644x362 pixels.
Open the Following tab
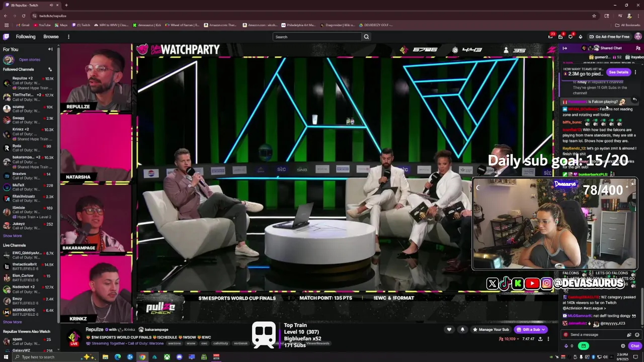pos(26,37)
